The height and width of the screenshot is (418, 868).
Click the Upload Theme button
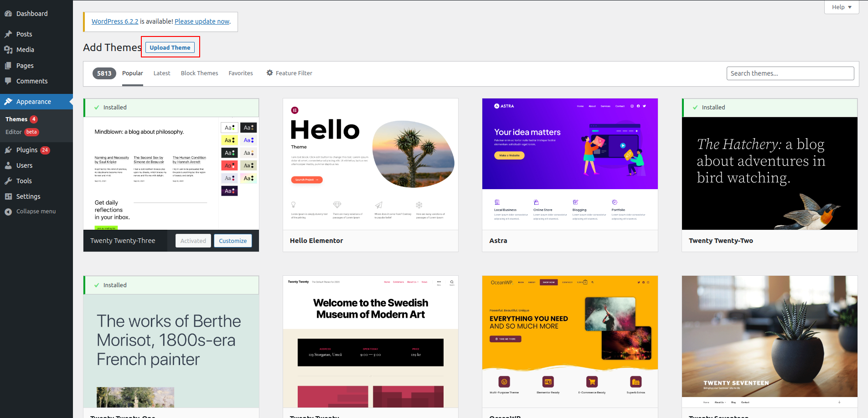coord(170,47)
